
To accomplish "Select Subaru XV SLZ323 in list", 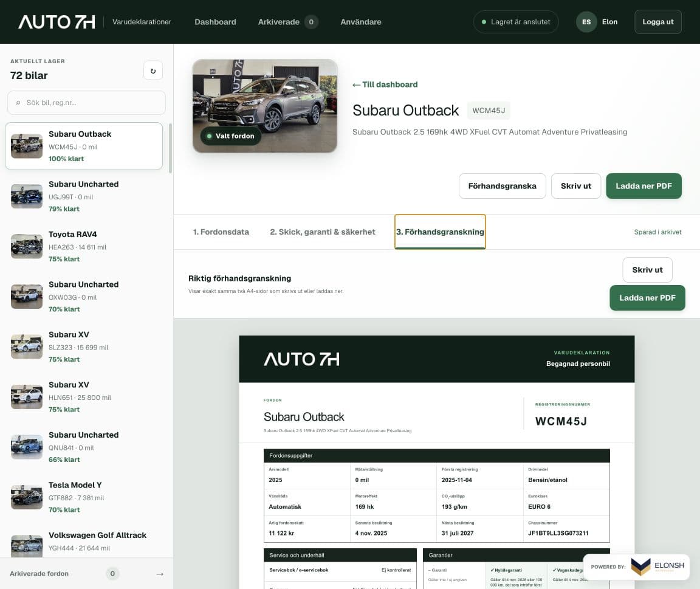I will click(84, 346).
